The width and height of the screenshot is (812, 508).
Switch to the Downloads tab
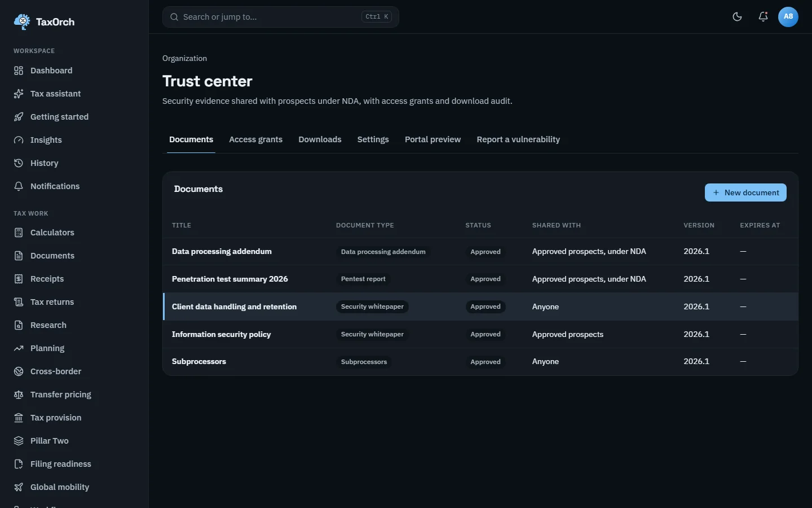320,139
